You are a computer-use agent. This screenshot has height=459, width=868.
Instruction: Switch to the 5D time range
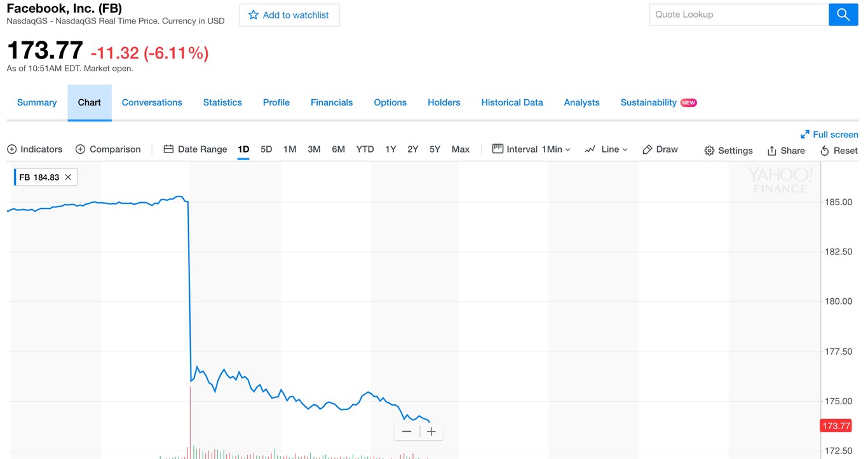266,149
